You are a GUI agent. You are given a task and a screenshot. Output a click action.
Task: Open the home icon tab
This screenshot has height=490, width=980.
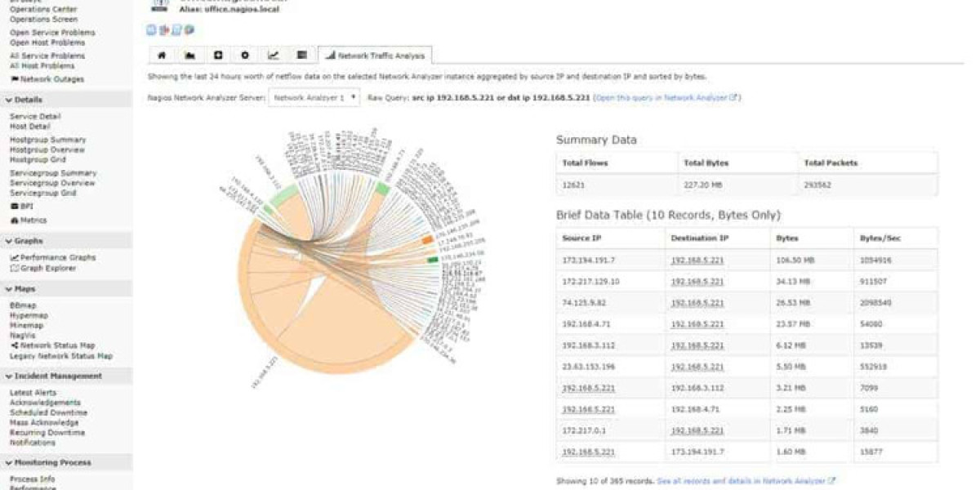tap(162, 56)
